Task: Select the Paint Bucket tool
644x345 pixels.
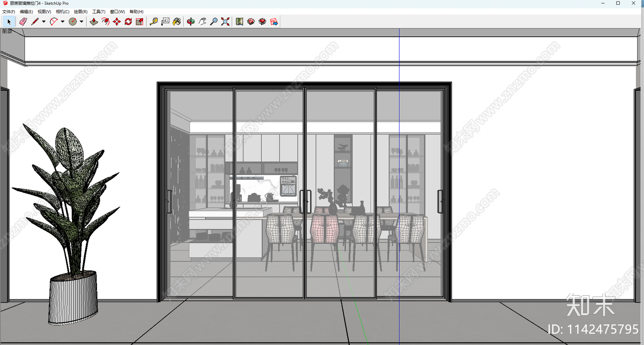Action: pos(177,22)
